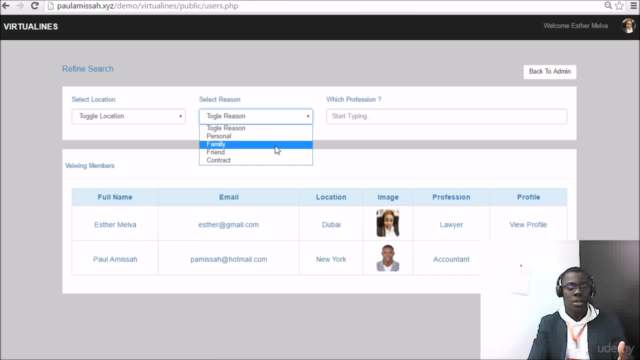Click the user avatar in header

tap(628, 26)
